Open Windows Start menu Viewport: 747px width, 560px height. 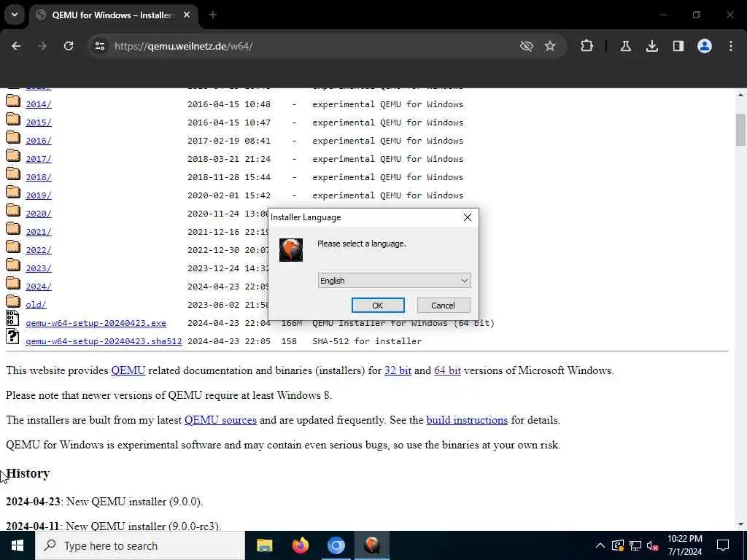coord(18,545)
